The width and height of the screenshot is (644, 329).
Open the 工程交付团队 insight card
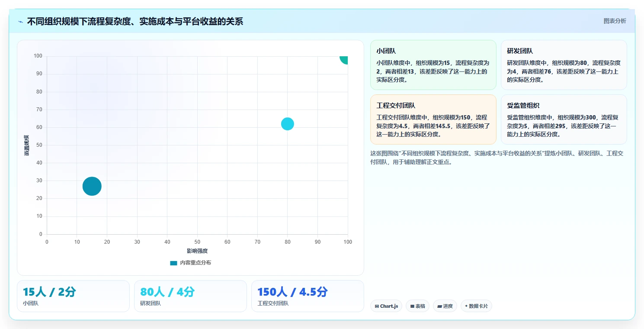click(433, 119)
